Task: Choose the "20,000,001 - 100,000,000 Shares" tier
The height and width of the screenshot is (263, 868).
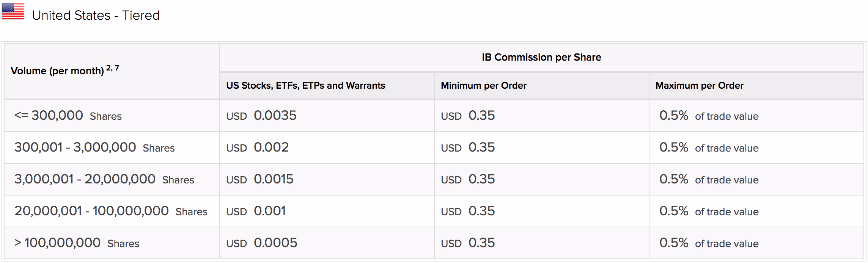Action: point(111,211)
